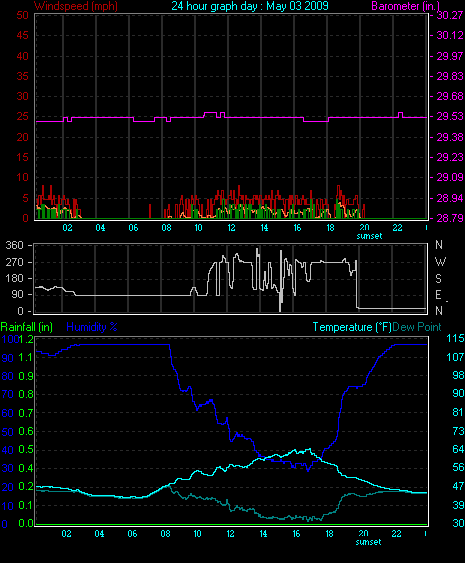
Task: Click the 25 mph windspeed tick label
Action: tap(23, 116)
